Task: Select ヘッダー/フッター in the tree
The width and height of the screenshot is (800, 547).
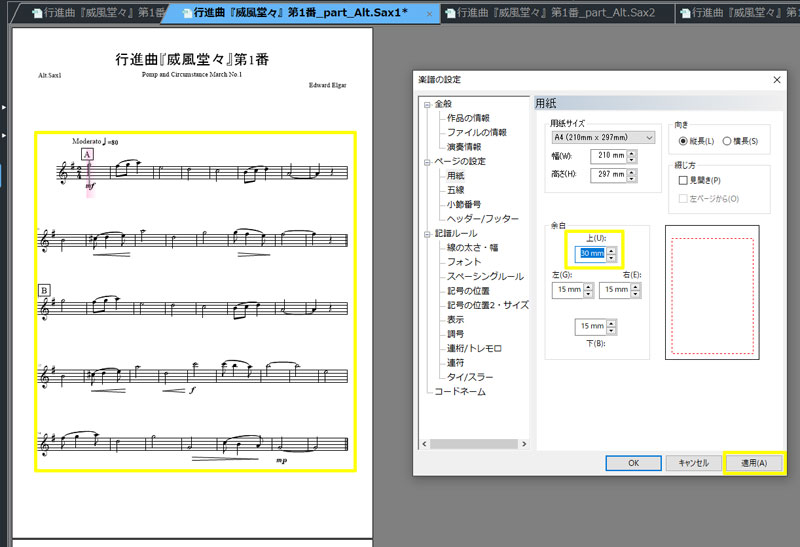Action: [x=483, y=219]
